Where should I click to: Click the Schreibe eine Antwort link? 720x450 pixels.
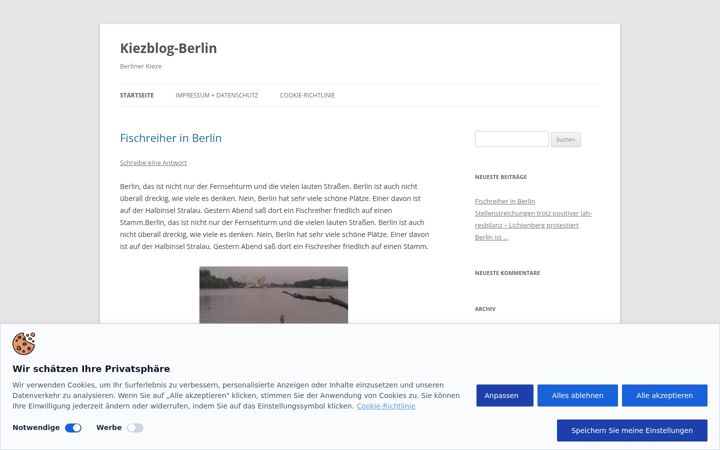coord(153,163)
